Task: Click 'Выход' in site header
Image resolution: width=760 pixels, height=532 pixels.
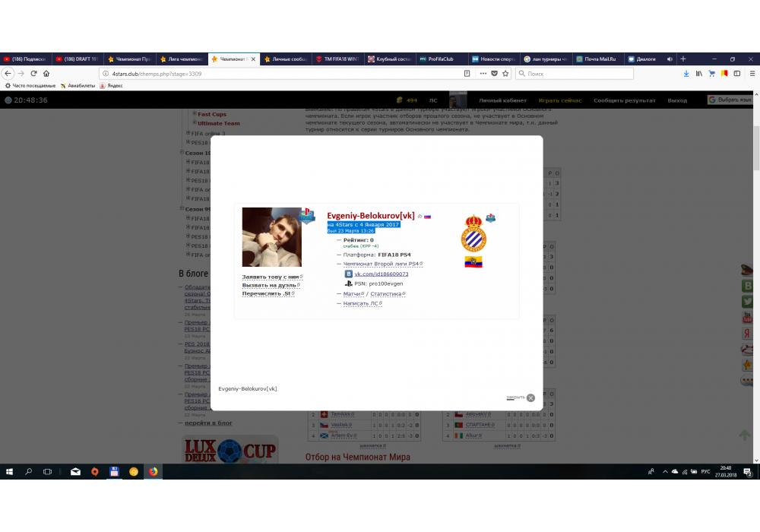Action: point(677,100)
